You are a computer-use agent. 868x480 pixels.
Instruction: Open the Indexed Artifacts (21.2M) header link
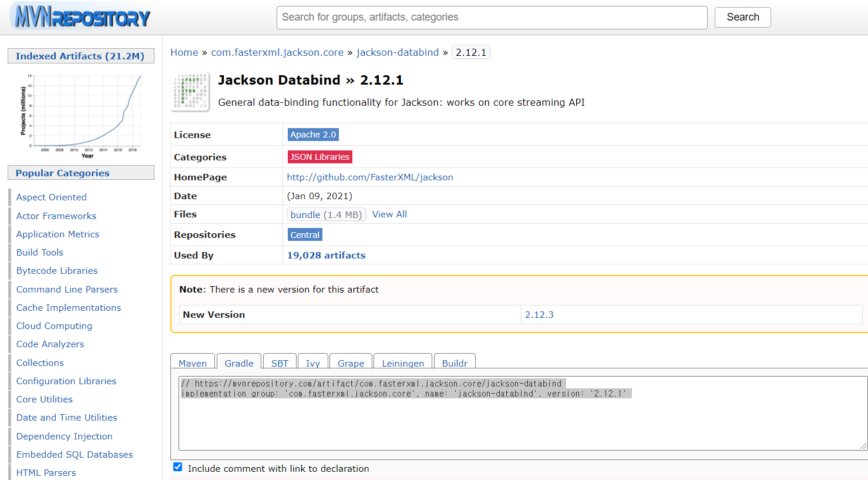click(80, 56)
